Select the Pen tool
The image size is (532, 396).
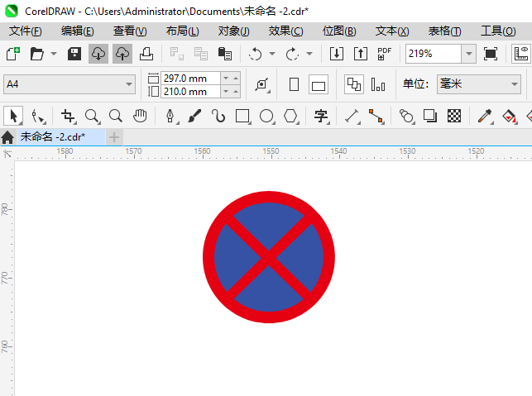point(170,116)
